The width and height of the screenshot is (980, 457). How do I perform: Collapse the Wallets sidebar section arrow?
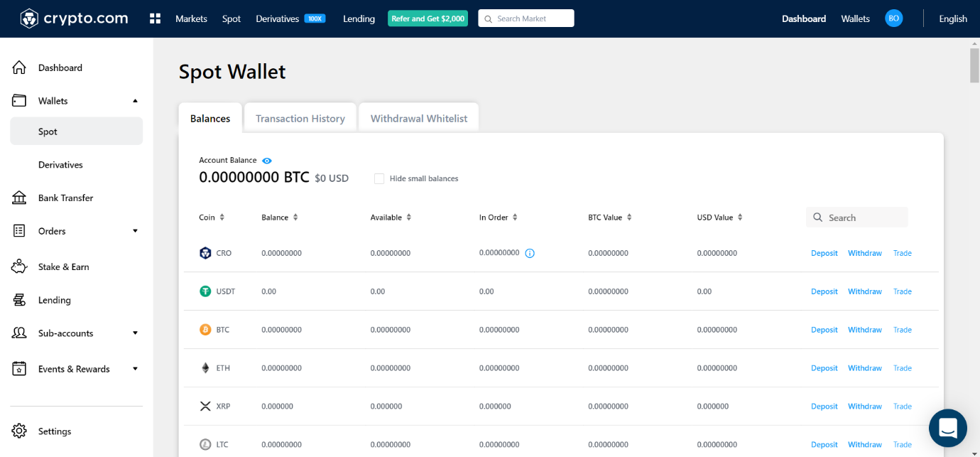pos(135,101)
